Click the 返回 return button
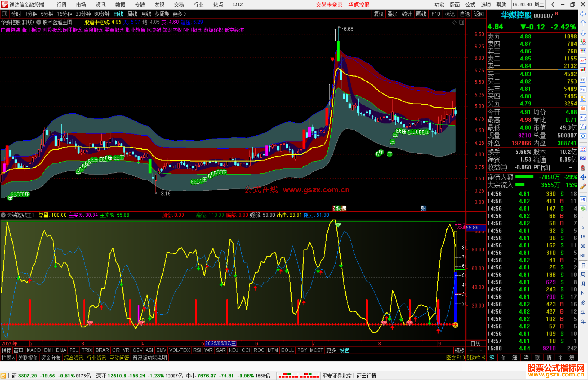The width and height of the screenshot is (588, 380). [x=479, y=14]
